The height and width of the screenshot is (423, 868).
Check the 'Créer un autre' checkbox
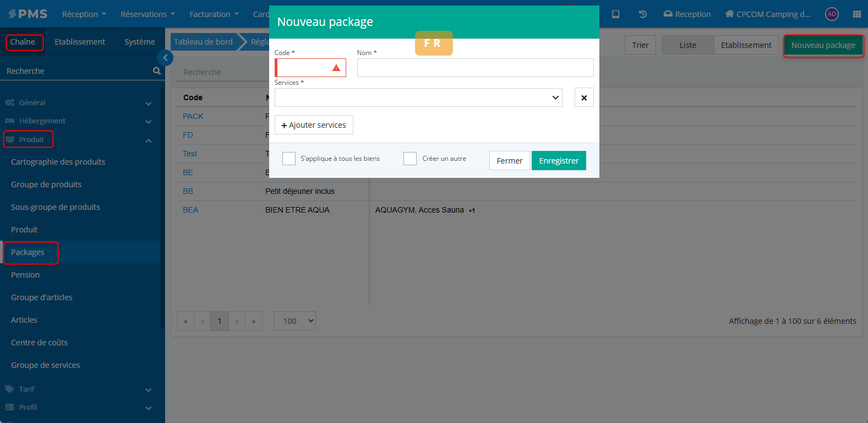[410, 159]
